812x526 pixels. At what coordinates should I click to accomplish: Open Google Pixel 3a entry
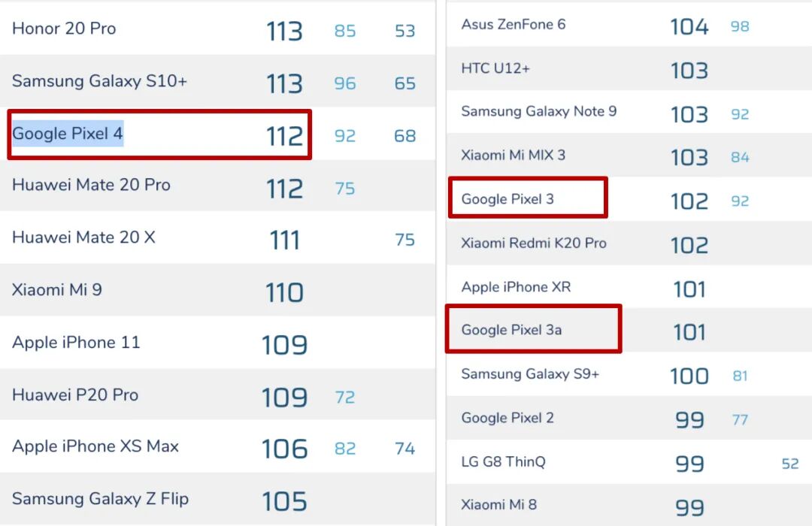pos(511,330)
